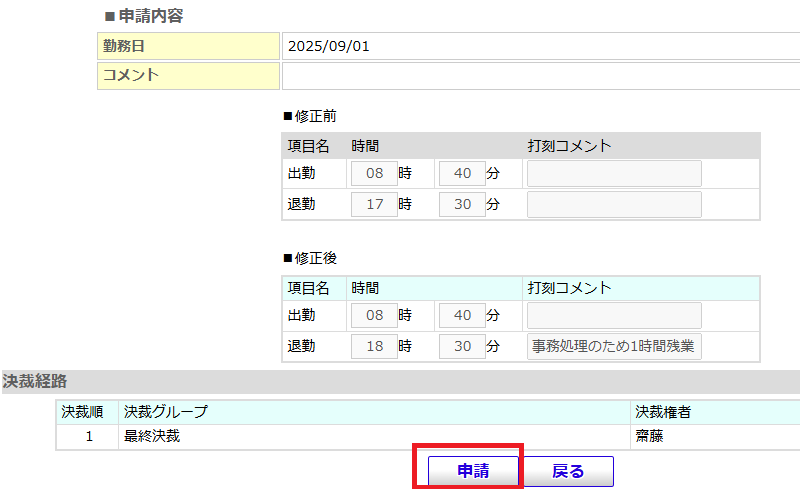Click the コメント input field
Viewport: 800px width, 489px height.
pos(540,76)
